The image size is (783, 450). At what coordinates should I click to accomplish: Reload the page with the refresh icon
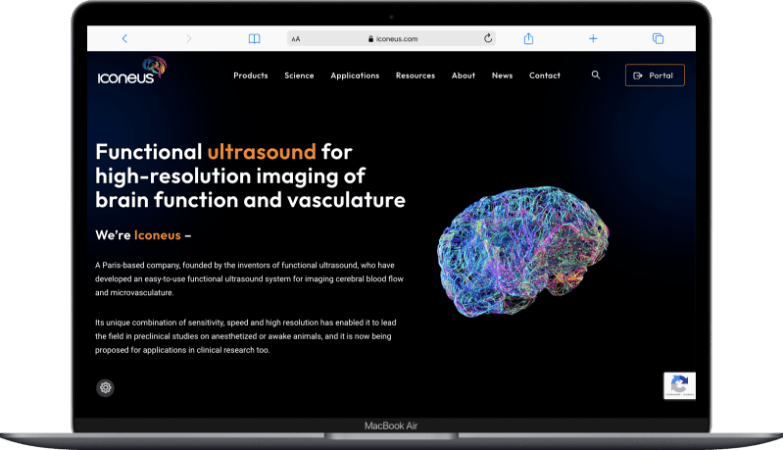(488, 38)
